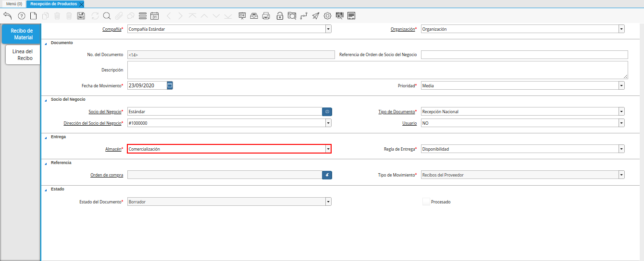Open the process gear icon
The width and height of the screenshot is (644, 261).
coord(327,16)
